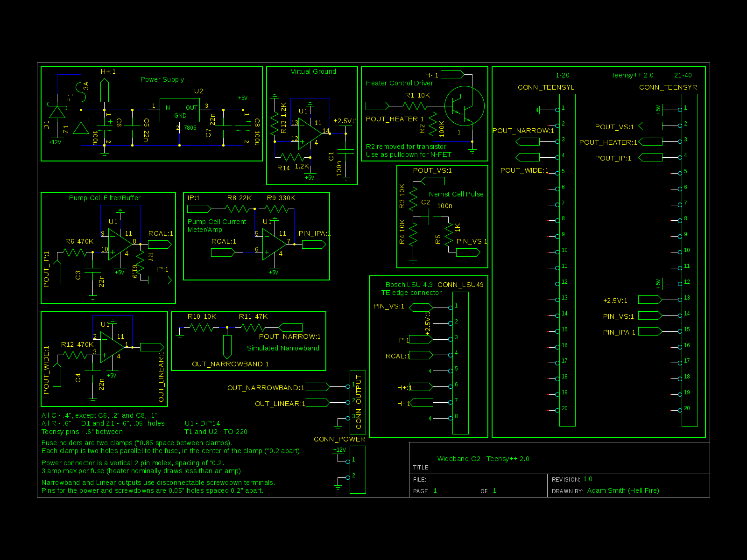Select resistor R4 10K symbol

point(413,234)
